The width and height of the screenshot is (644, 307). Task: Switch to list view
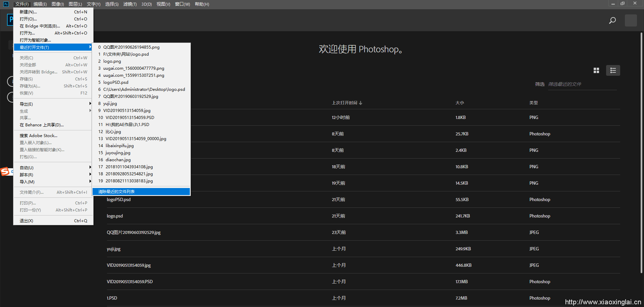(x=613, y=70)
